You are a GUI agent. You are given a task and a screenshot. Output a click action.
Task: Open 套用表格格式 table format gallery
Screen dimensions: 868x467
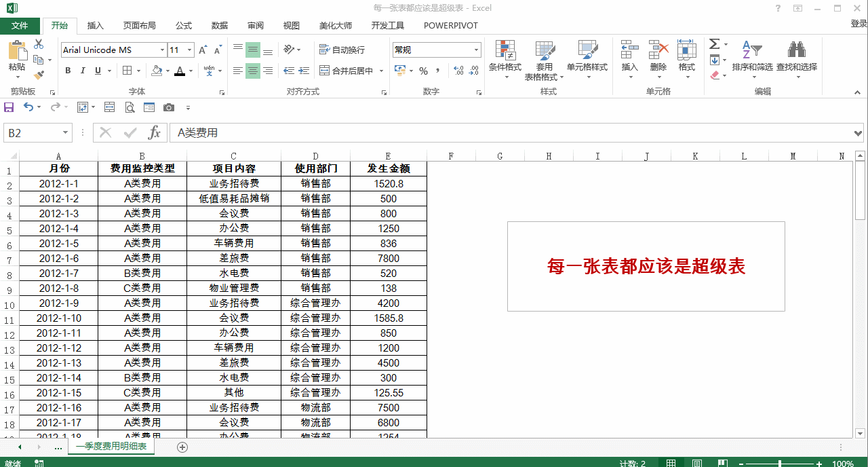(545, 60)
